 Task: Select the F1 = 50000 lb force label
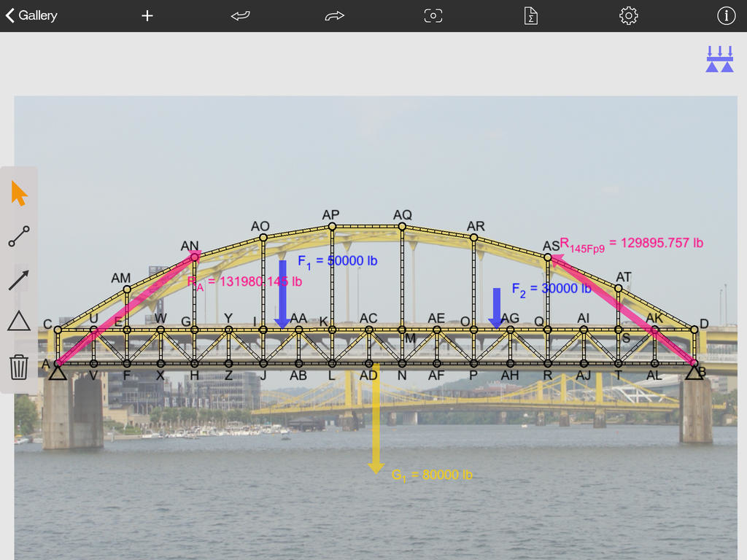click(337, 262)
